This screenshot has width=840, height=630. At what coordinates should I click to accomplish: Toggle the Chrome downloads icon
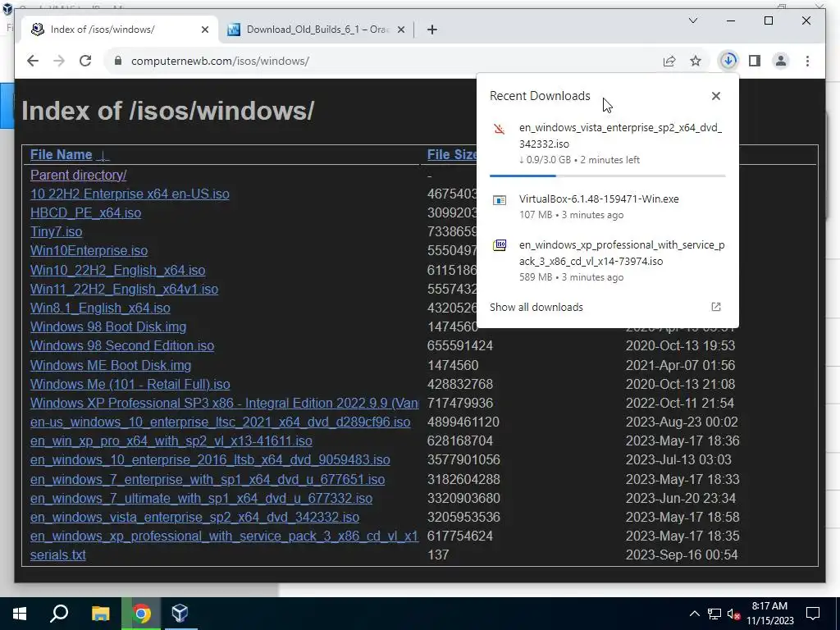[x=728, y=61]
